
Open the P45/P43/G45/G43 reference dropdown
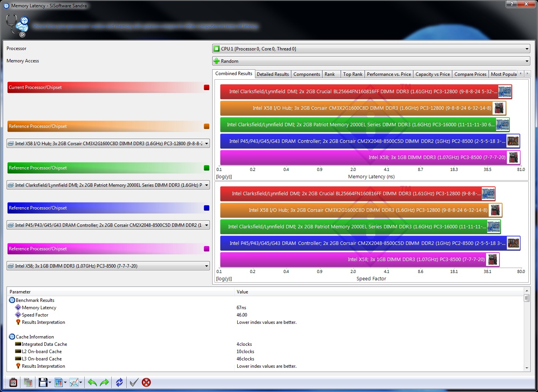click(x=108, y=225)
